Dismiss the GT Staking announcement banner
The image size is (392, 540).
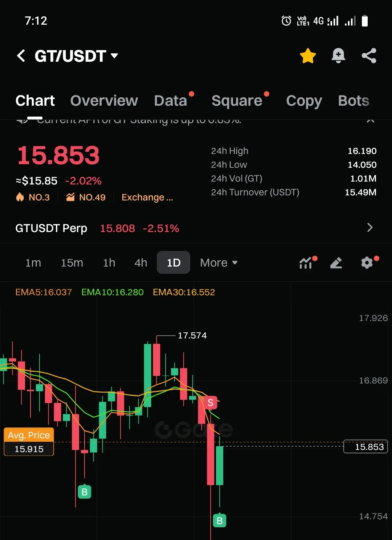[370, 121]
